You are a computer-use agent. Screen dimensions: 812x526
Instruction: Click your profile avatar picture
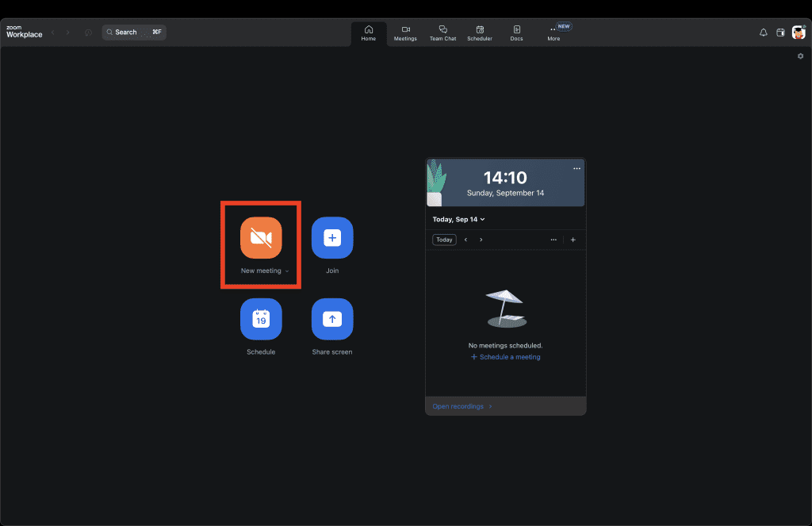tap(799, 32)
